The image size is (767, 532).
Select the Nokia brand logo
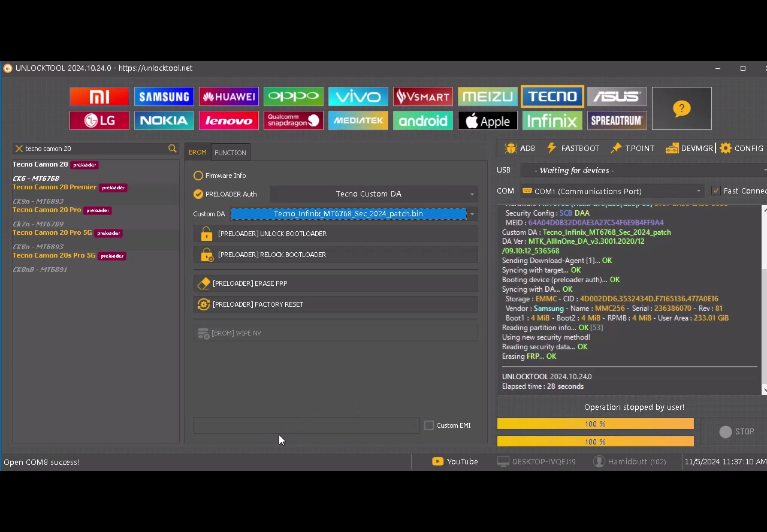pos(164,120)
